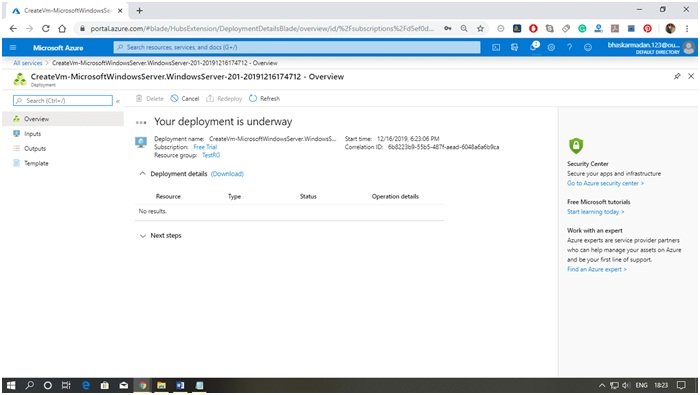Open the notifications bell icon
700x395 pixels.
(533, 46)
